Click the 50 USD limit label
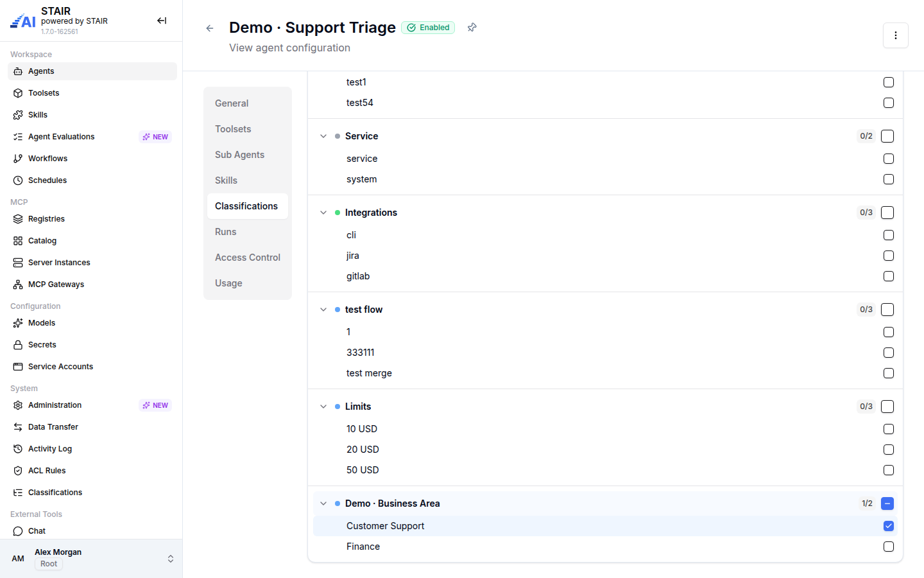Image resolution: width=924 pixels, height=578 pixels. coord(363,470)
